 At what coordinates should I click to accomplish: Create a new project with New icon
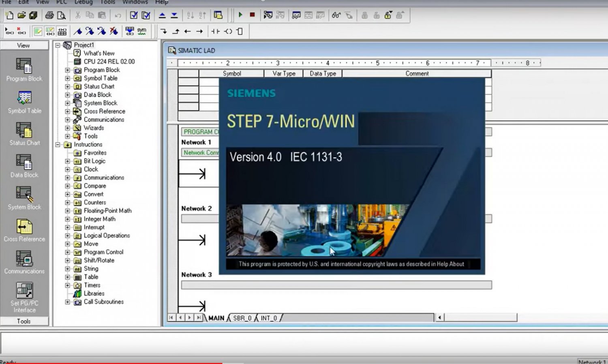point(9,15)
